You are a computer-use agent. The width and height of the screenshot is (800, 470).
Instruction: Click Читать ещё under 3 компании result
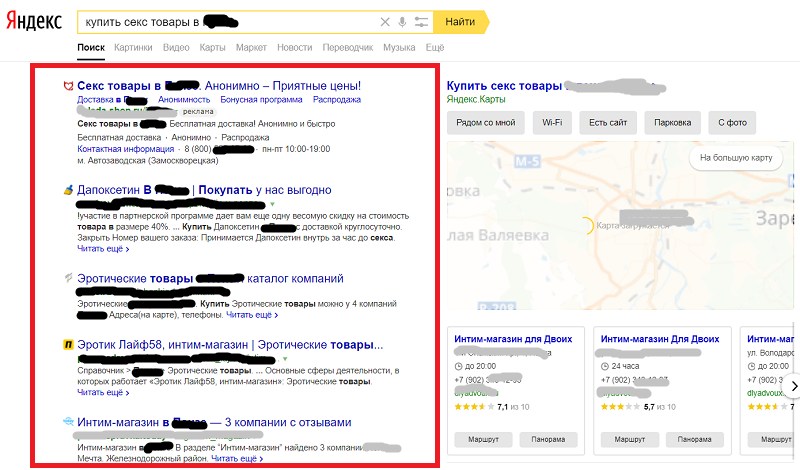click(x=237, y=459)
